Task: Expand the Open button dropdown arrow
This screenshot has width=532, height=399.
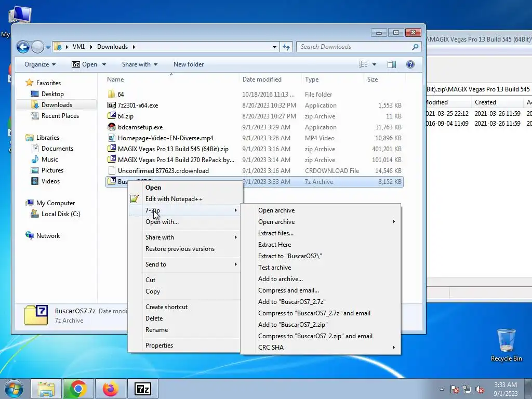Action: [x=104, y=64]
